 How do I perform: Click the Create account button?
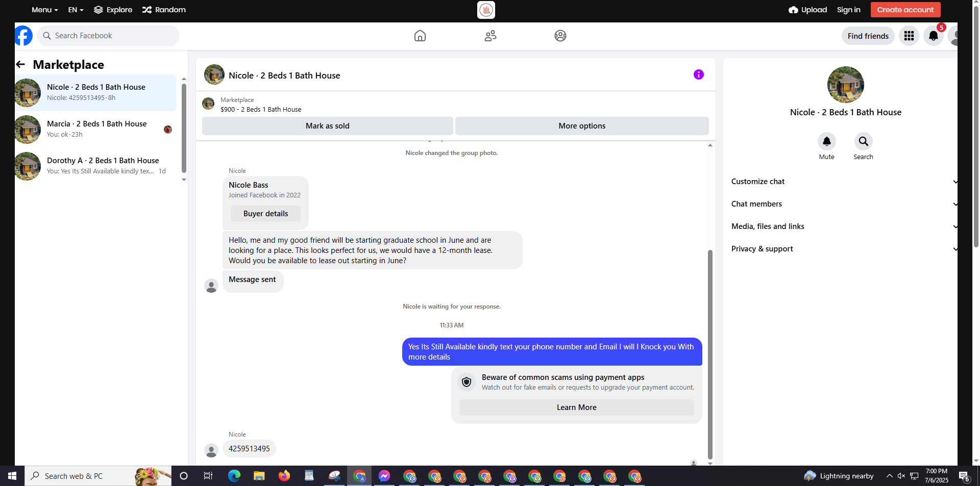[905, 10]
